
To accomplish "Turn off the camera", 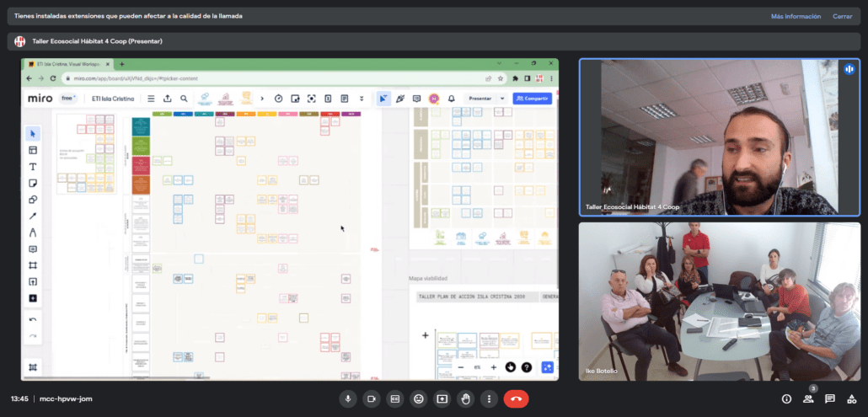I will [x=371, y=398].
